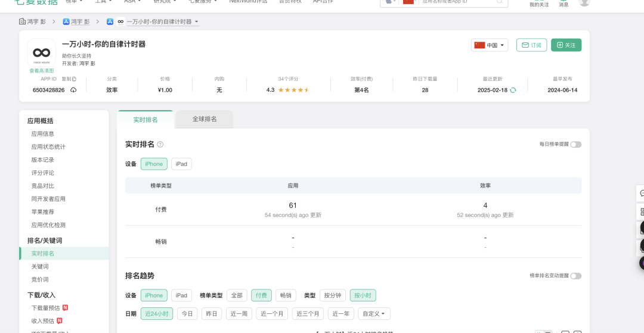Open the 我的关注 item in top bar

[x=539, y=4]
